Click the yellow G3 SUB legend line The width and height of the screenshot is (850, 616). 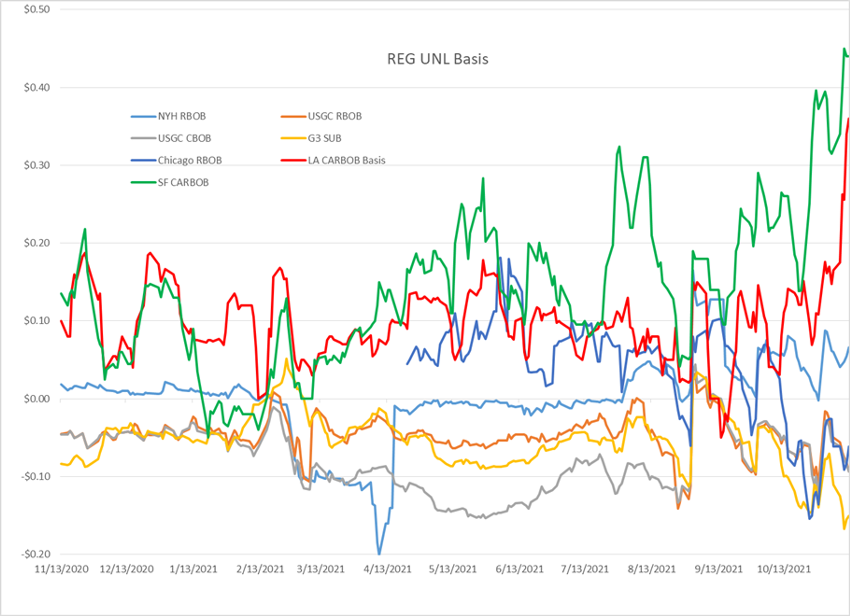click(294, 138)
